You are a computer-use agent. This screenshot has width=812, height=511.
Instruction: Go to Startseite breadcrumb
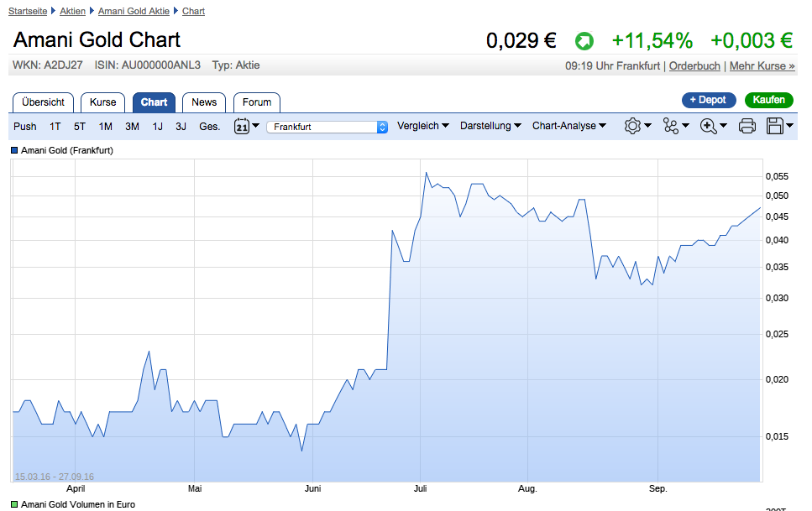tap(28, 11)
